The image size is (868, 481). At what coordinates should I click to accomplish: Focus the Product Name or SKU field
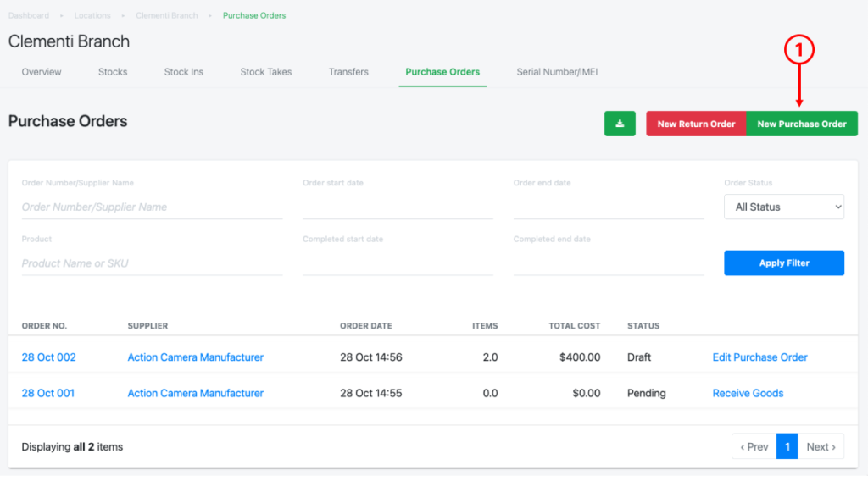152,263
